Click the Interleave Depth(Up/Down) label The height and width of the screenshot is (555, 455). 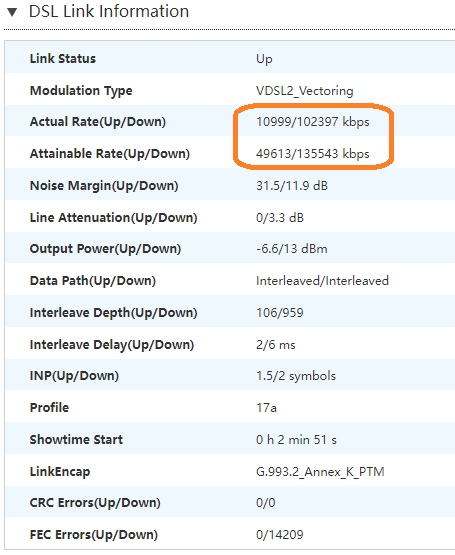point(113,313)
